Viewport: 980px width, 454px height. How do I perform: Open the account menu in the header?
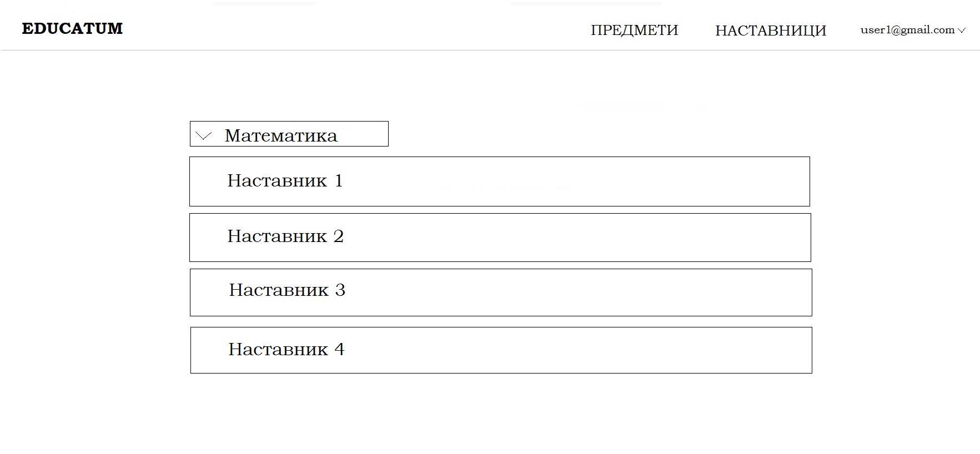tap(913, 30)
